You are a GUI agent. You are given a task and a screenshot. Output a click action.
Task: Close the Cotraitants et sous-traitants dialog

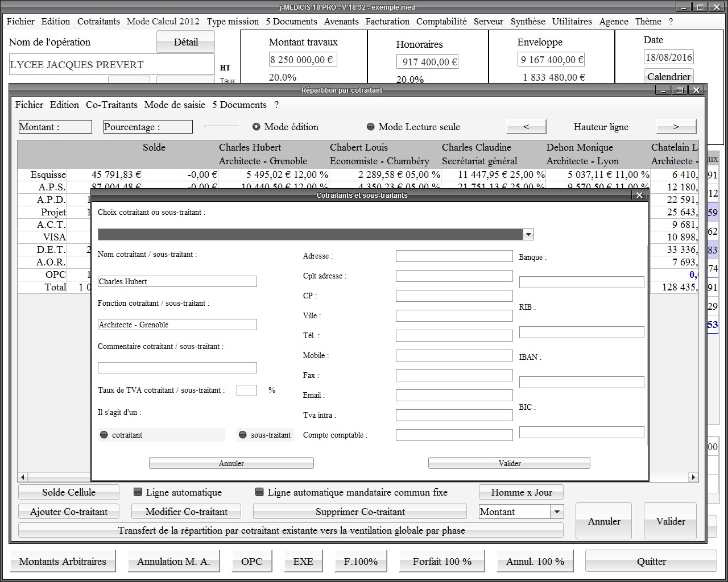point(639,195)
